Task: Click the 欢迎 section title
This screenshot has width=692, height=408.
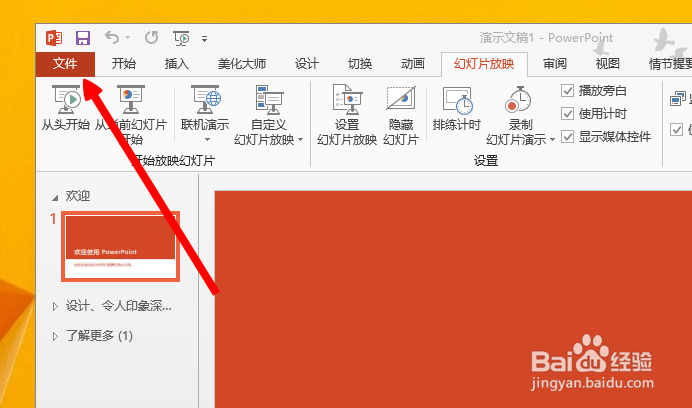Action: [x=78, y=196]
